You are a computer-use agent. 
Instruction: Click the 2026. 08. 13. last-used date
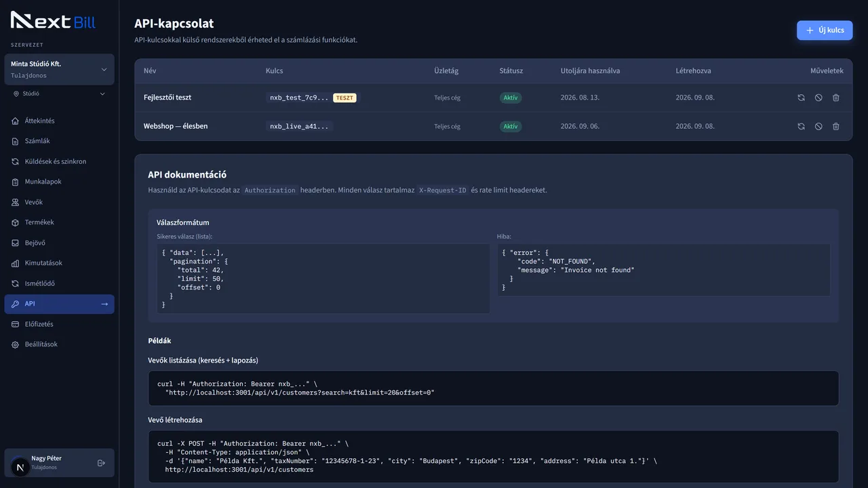(x=580, y=98)
